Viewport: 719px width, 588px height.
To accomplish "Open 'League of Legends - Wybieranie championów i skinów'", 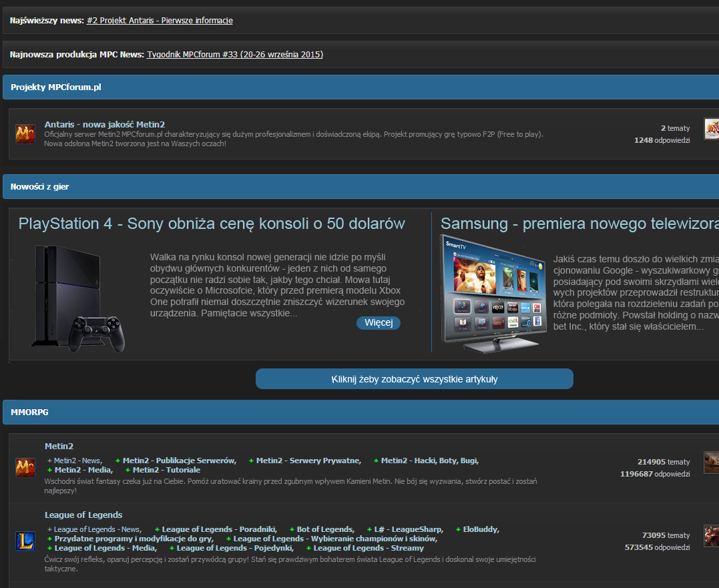I will pos(335,539).
